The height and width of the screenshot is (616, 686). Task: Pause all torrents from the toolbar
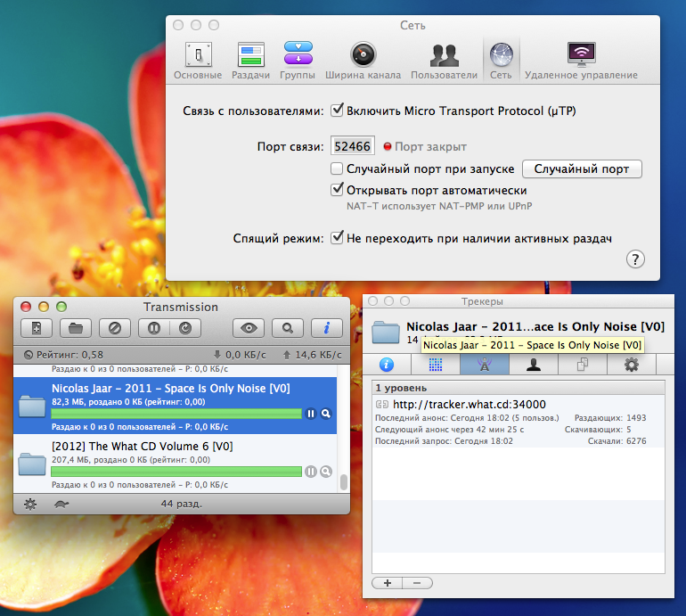[x=153, y=328]
